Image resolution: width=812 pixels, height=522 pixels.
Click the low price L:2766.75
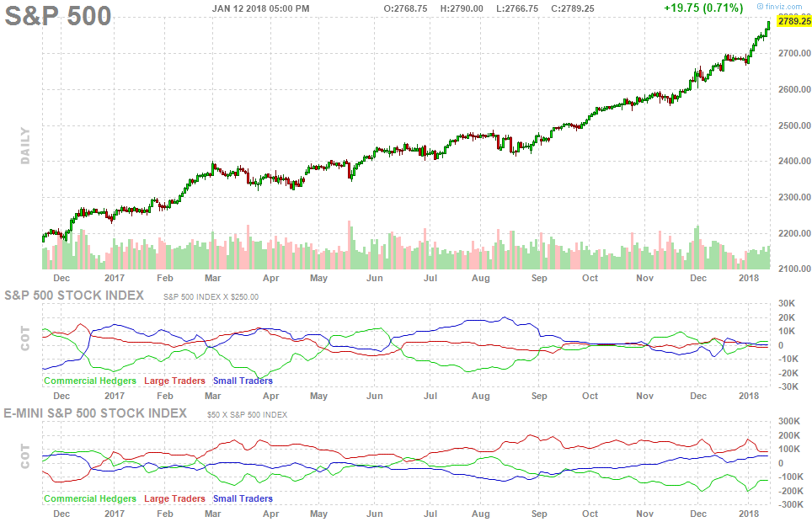coord(517,8)
